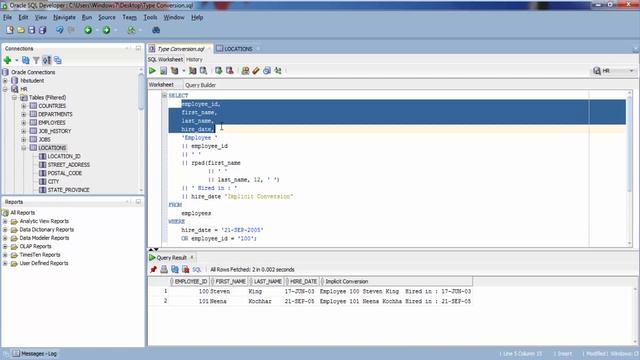
Task: Click the green Forward navigation arrow
Action: click(x=106, y=30)
